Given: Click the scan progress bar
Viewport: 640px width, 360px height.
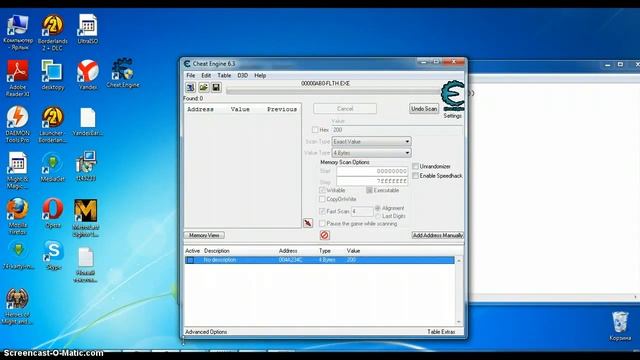Looking at the screenshot, I should [333, 91].
